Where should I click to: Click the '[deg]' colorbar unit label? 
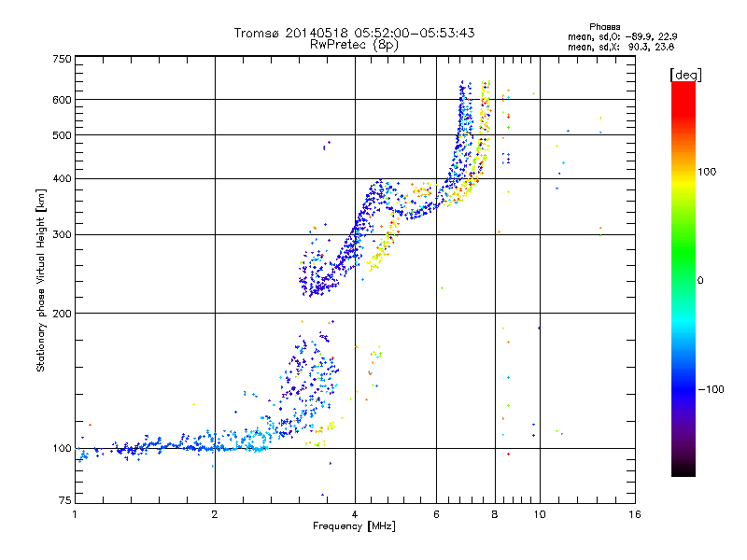685,75
